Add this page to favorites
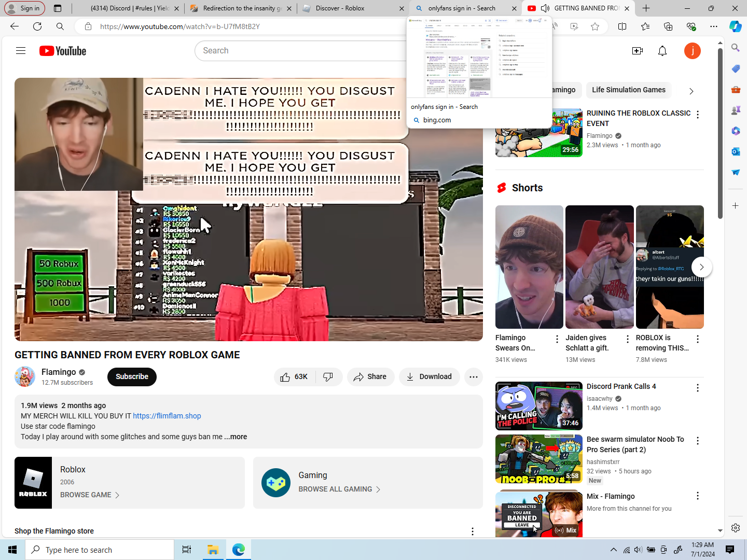 [x=595, y=26]
